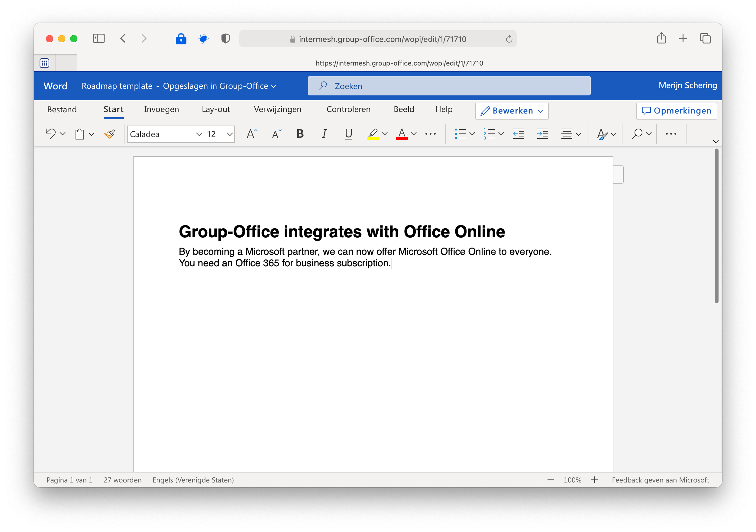Apply the bulleted list icon

[460, 134]
